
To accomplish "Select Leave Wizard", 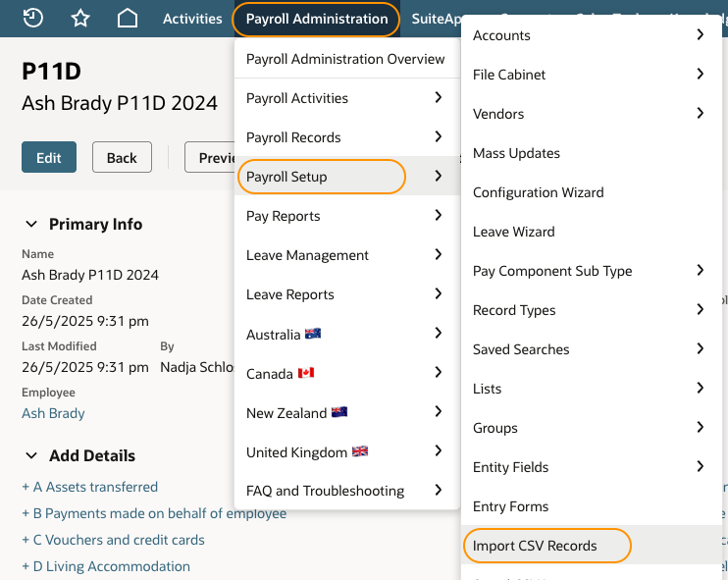I will click(x=592, y=232).
